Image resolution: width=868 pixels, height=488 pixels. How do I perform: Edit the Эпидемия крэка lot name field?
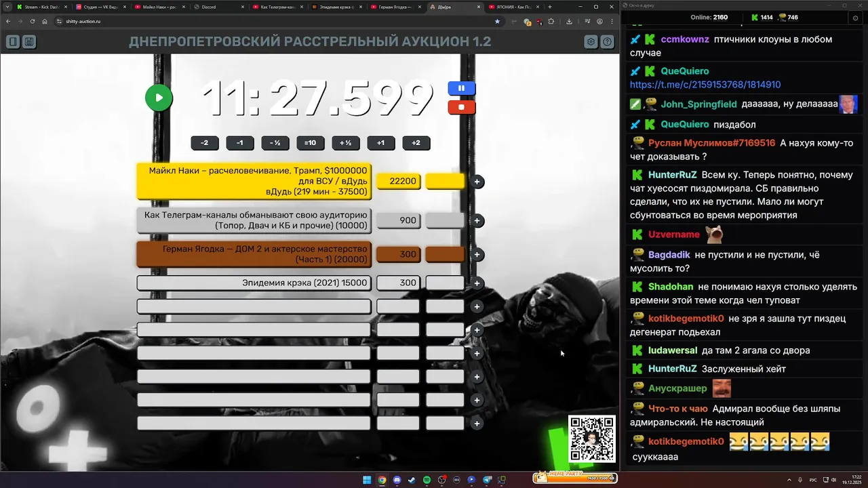point(254,283)
